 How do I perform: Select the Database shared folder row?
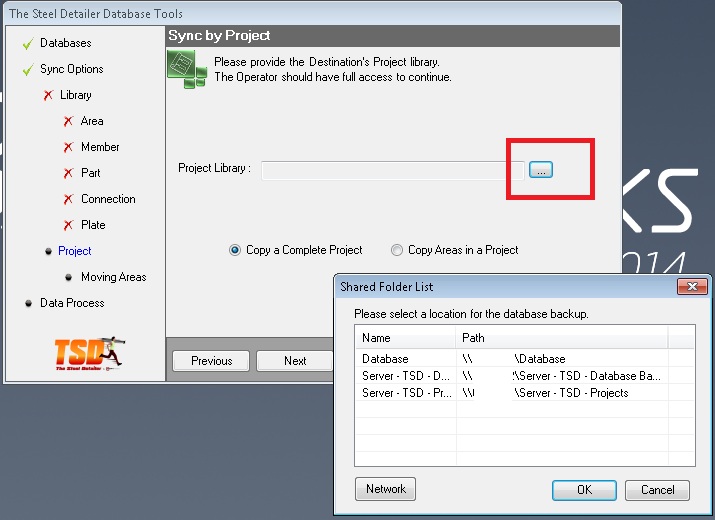coord(525,359)
